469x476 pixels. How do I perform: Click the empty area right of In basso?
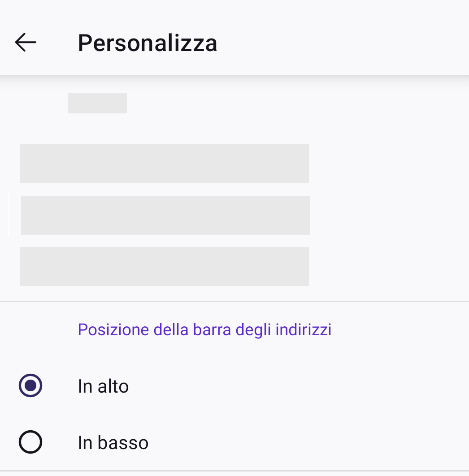[305, 443]
